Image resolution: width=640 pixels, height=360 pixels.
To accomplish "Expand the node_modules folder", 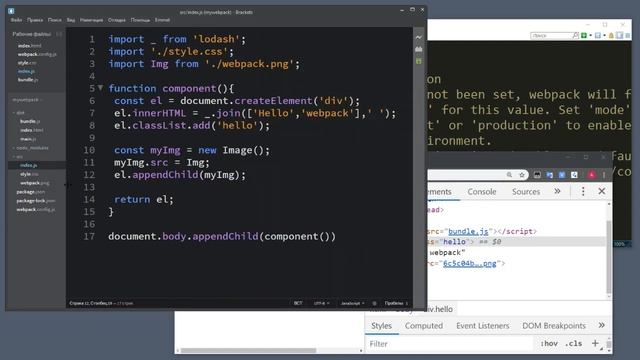I will pyautogui.click(x=31, y=148).
